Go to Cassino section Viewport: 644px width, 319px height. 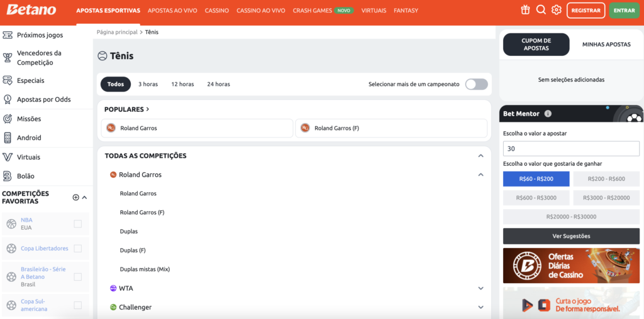tap(217, 11)
